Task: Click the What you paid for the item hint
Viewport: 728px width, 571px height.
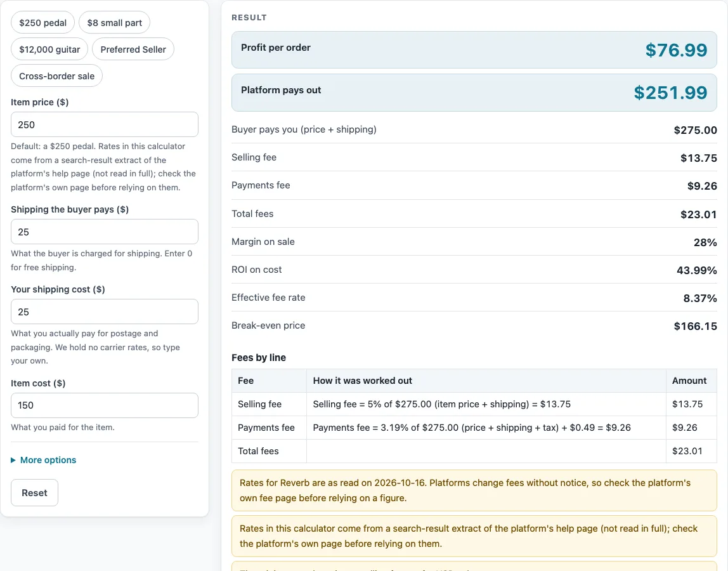Action: 62,427
